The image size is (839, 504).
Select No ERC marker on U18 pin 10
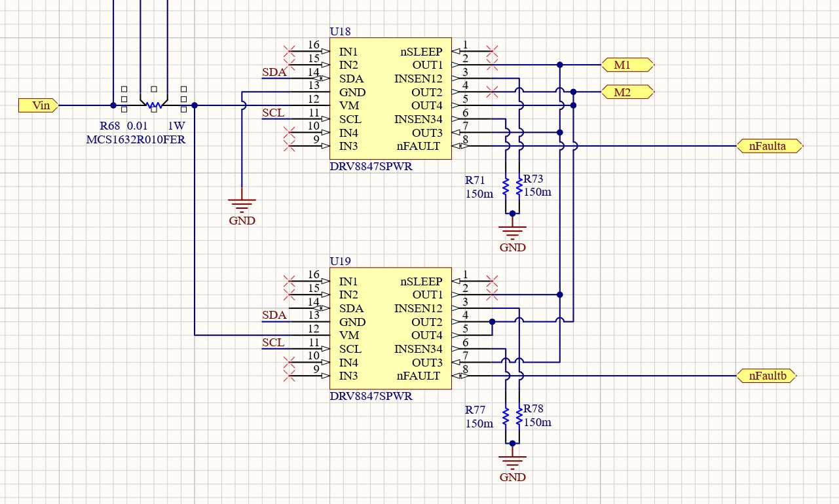pyautogui.click(x=288, y=133)
